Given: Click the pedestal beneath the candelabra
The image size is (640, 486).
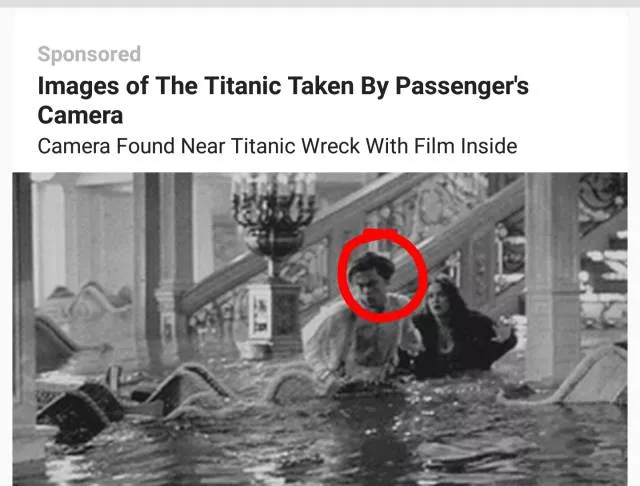Looking at the screenshot, I should point(273,318).
